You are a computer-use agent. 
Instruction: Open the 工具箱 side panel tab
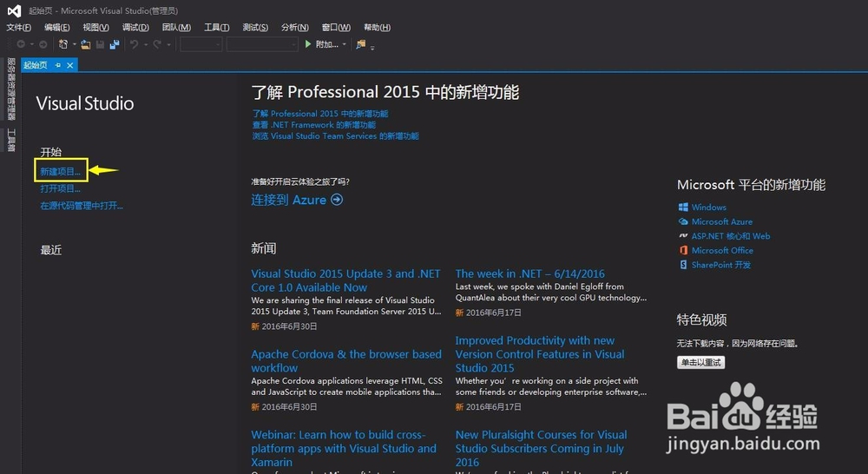(11, 140)
